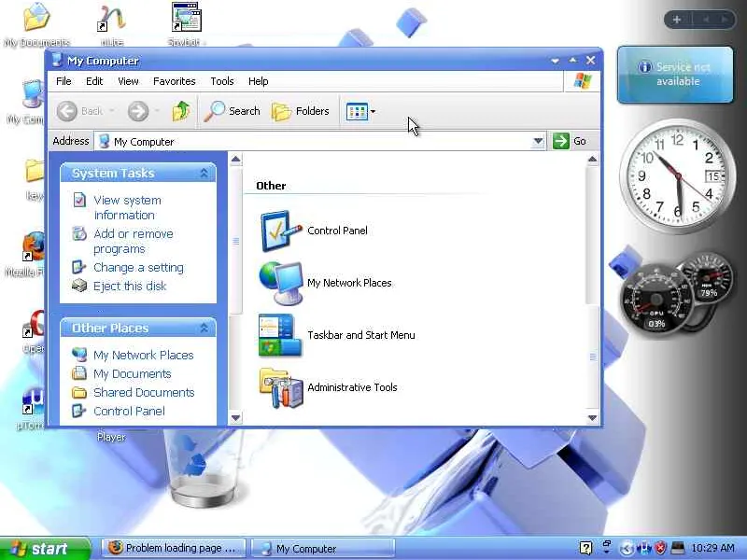Click file list scroll down arrow
This screenshot has height=560, width=747.
pyautogui.click(x=592, y=417)
